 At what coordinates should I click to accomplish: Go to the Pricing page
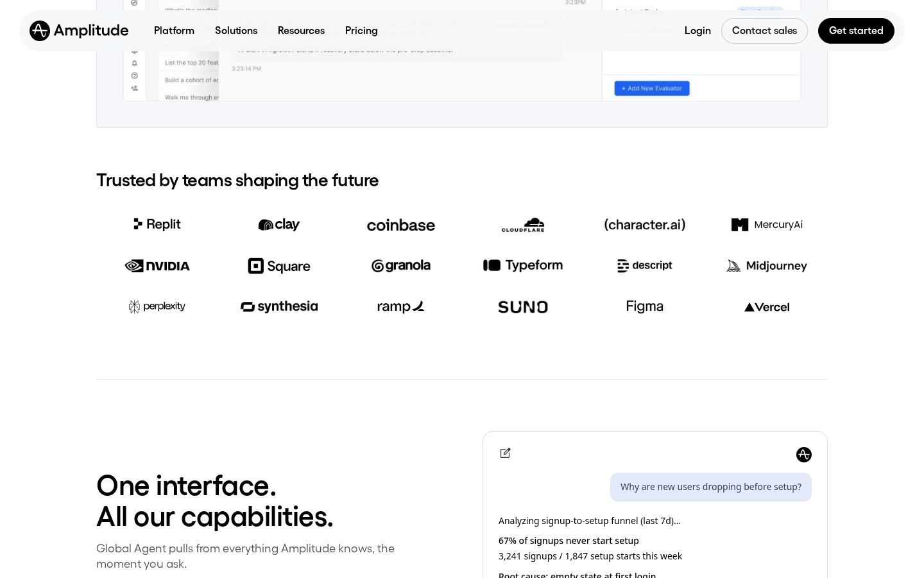(x=361, y=31)
